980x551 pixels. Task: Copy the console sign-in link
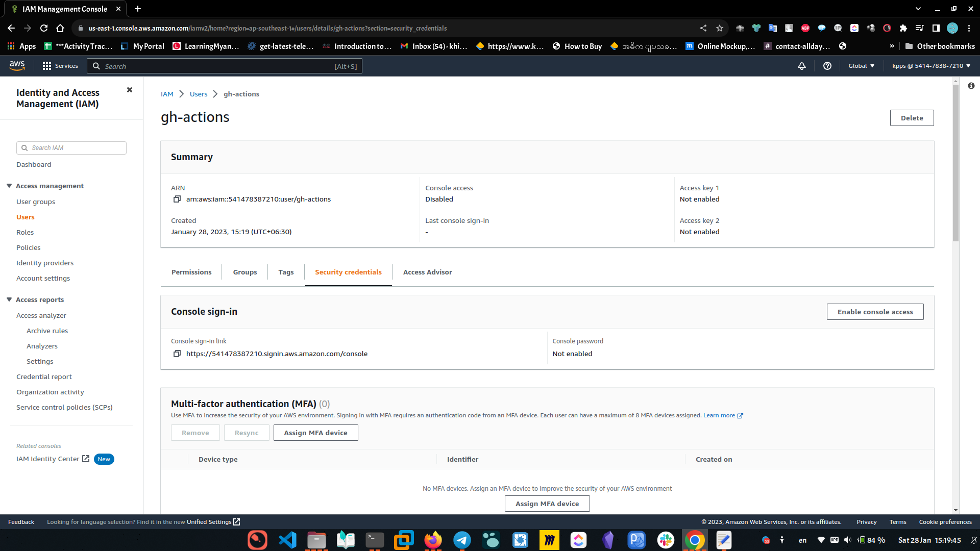click(177, 354)
